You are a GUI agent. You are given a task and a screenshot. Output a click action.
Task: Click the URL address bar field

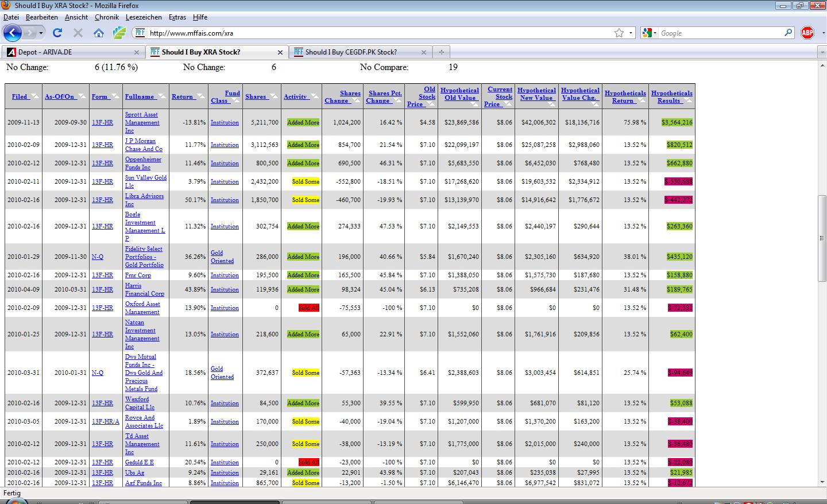373,33
